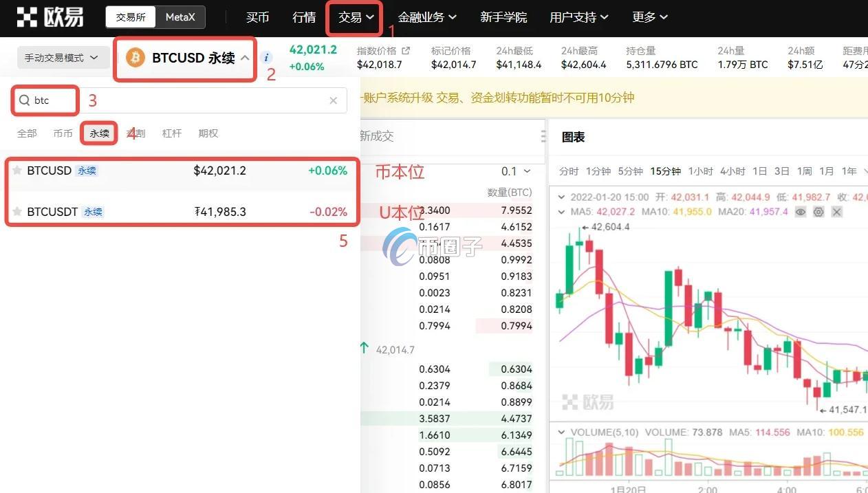The width and height of the screenshot is (868, 493).
Task: Clear search box using the × icon
Action: point(333,100)
